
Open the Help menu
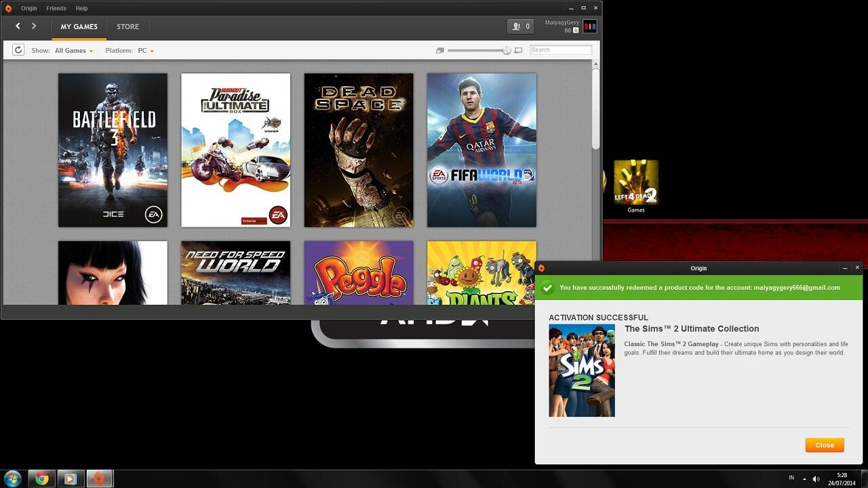(x=81, y=8)
